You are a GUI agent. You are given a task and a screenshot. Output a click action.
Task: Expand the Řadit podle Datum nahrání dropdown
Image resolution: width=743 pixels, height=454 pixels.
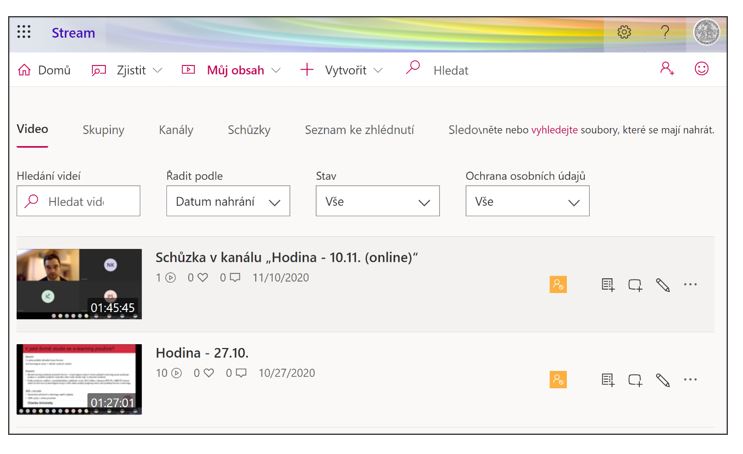coord(228,201)
